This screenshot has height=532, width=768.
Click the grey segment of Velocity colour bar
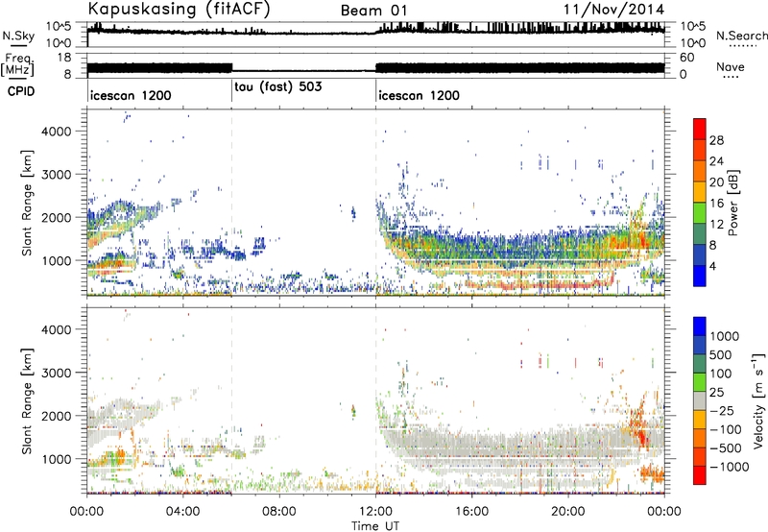pyautogui.click(x=700, y=401)
